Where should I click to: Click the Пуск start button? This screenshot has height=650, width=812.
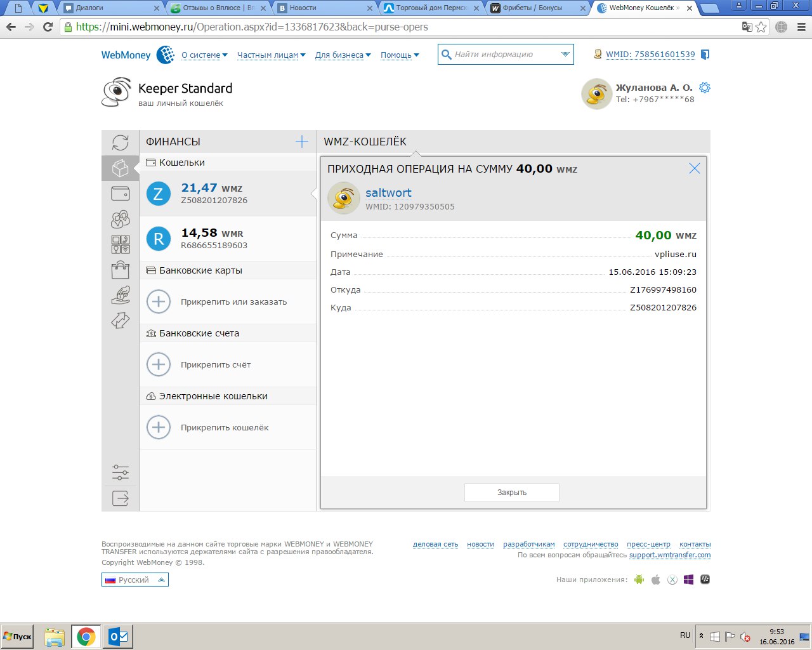(x=17, y=637)
